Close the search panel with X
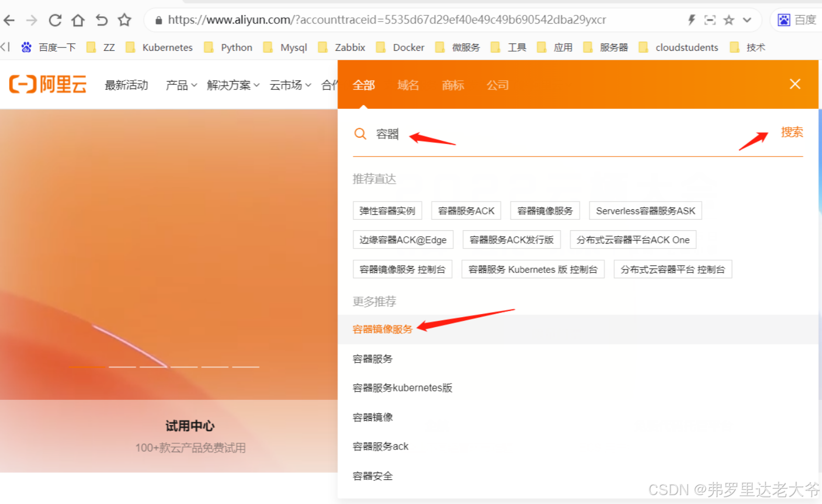Viewport: 822px width, 504px height. (795, 84)
